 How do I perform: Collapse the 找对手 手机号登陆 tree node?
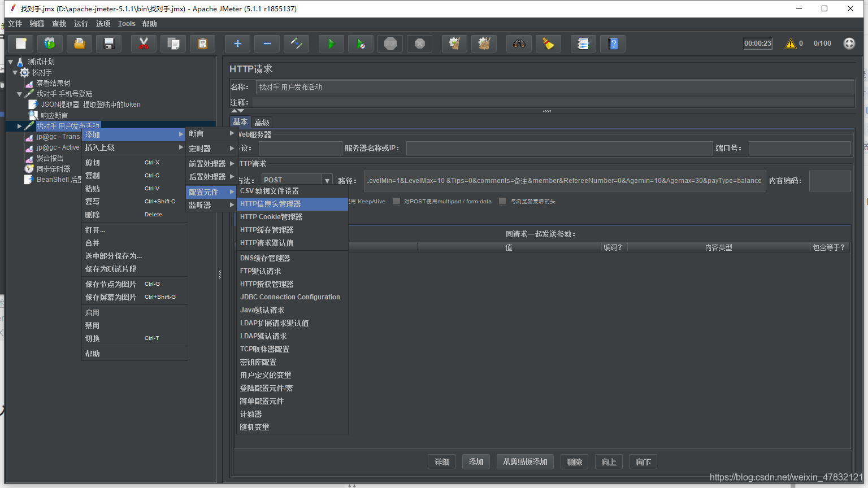point(20,94)
